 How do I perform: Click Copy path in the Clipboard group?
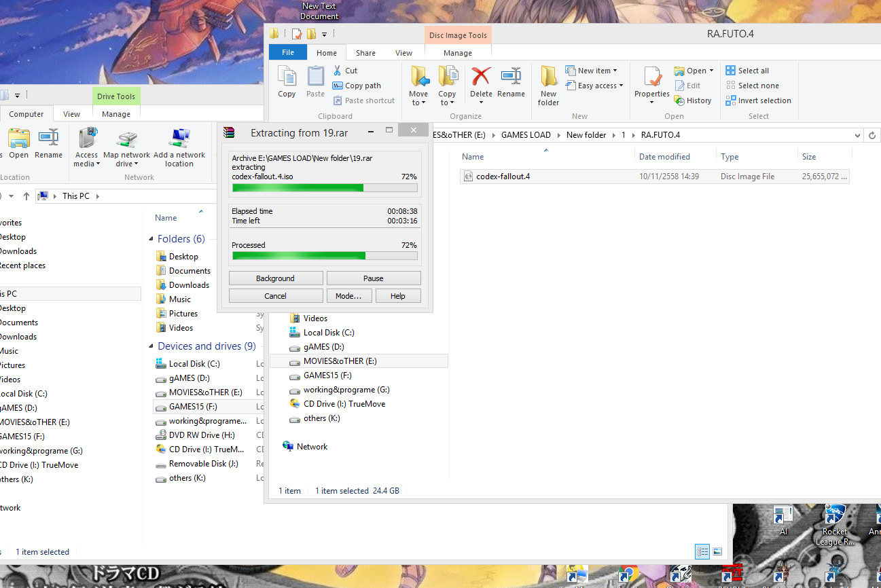[357, 86]
